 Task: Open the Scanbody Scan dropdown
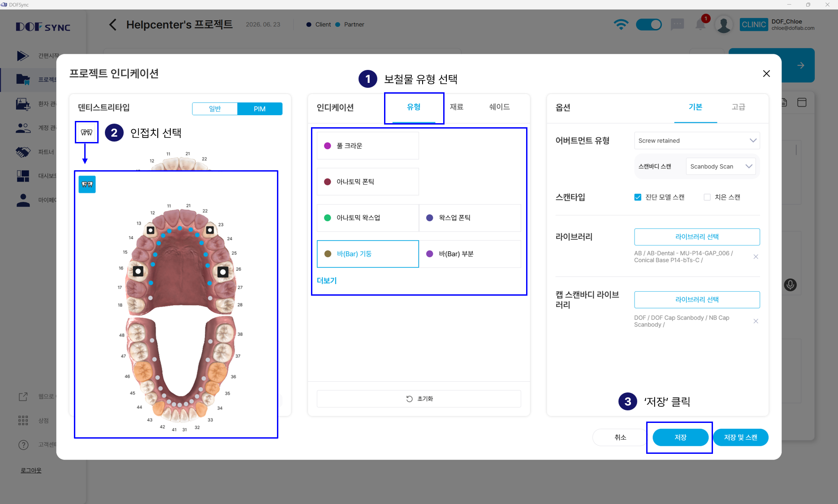click(x=721, y=167)
